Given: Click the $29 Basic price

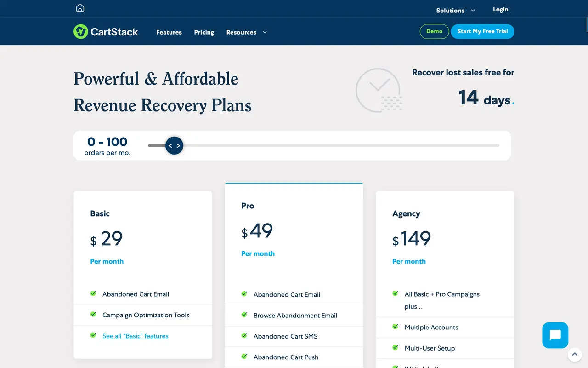Looking at the screenshot, I should pyautogui.click(x=107, y=239).
